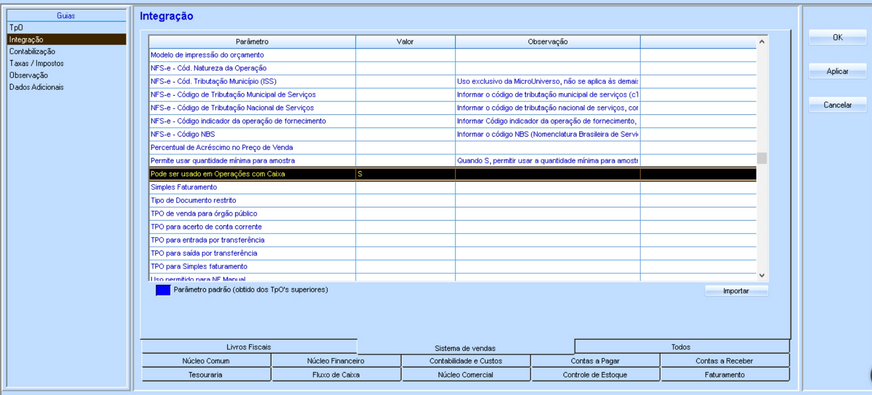Open the Núcleo Comum tab

tap(206, 361)
